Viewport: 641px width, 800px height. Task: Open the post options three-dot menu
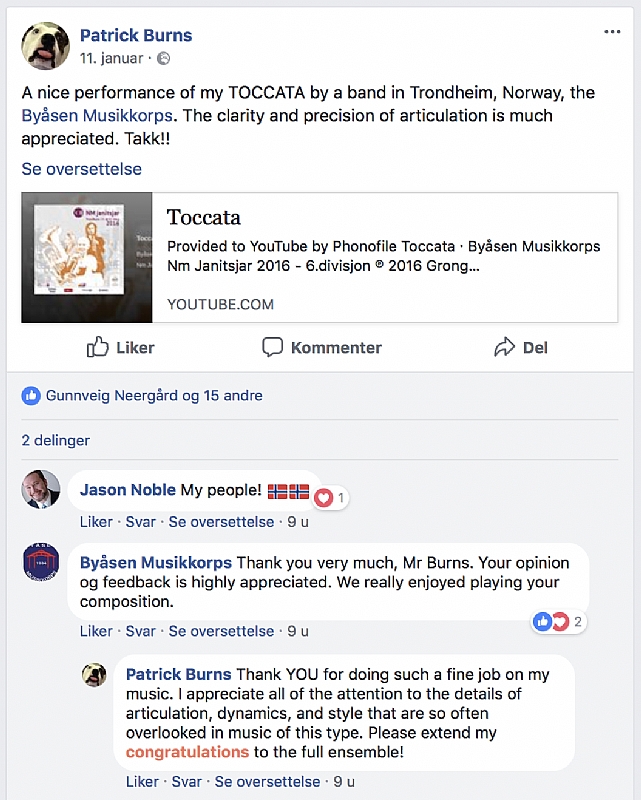pyautogui.click(x=612, y=32)
